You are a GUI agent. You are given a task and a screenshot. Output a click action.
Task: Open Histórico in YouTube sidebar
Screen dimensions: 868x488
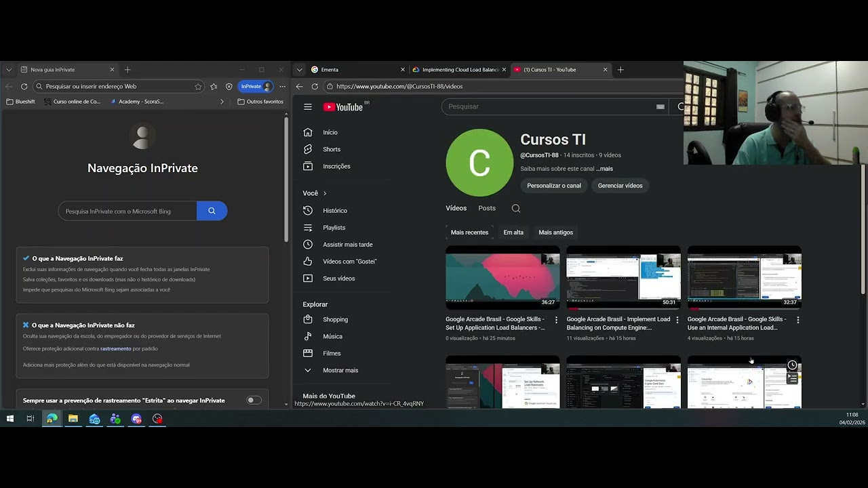pos(335,211)
